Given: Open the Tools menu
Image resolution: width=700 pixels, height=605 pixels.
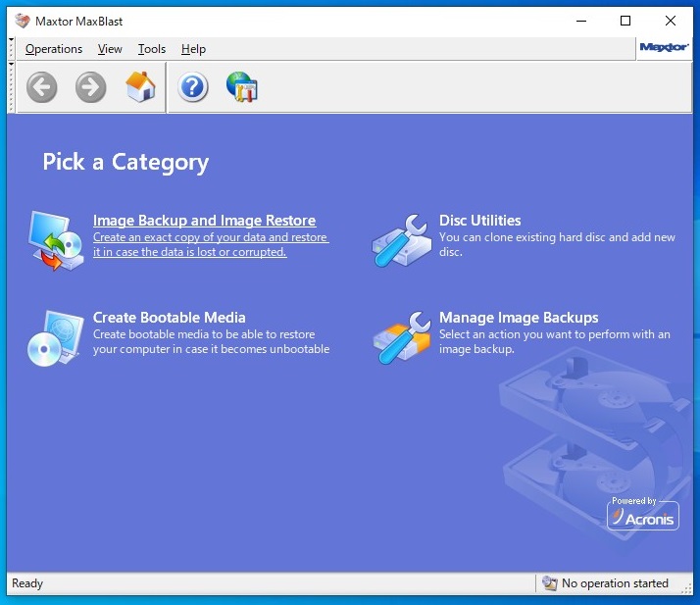Looking at the screenshot, I should (x=152, y=49).
